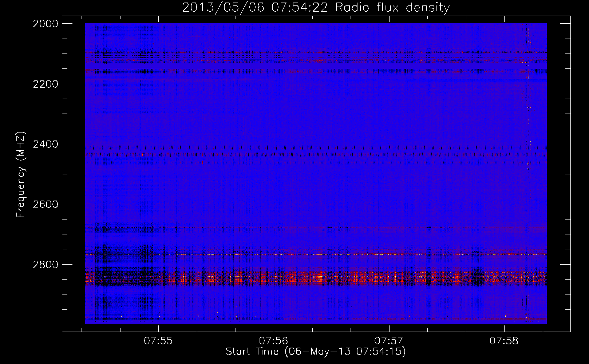
Task: Click the 'Frequency (MHZ)' y-axis label
Action: (x=21, y=175)
